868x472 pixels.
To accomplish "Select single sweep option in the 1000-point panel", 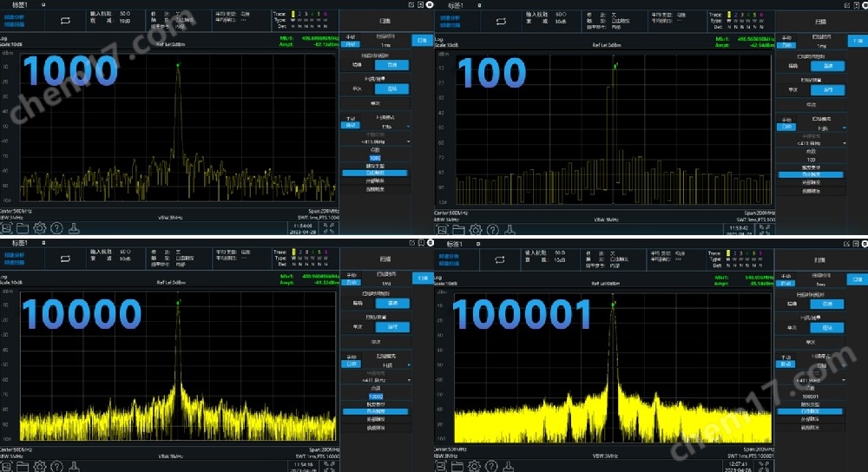I will coord(358,88).
